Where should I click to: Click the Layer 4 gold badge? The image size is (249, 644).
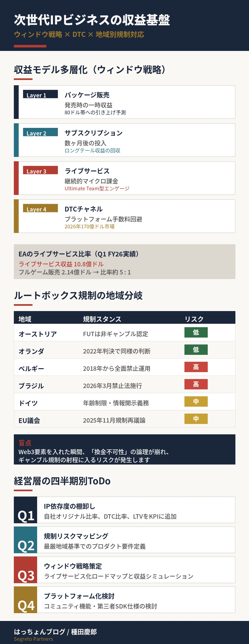(40, 208)
